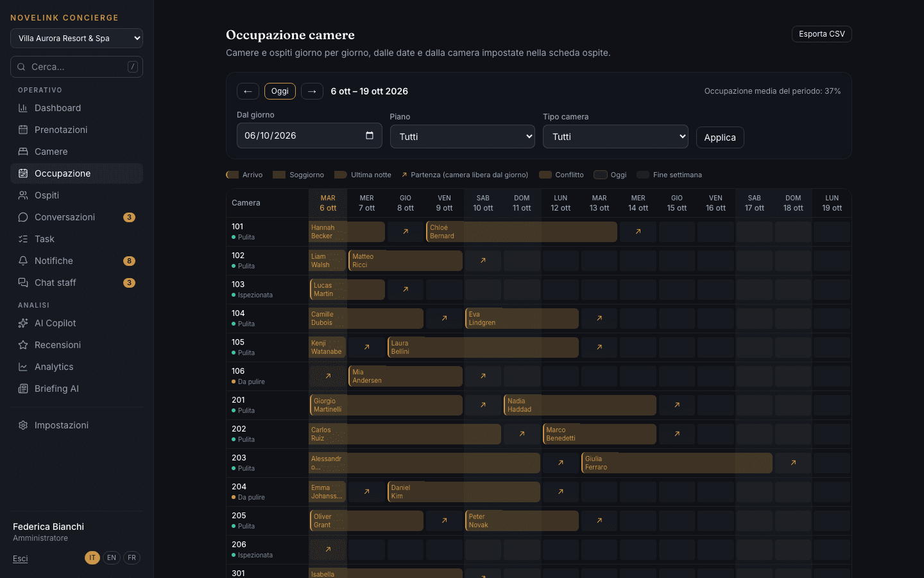Open Matteo Ricci booking in room 102

coord(406,261)
